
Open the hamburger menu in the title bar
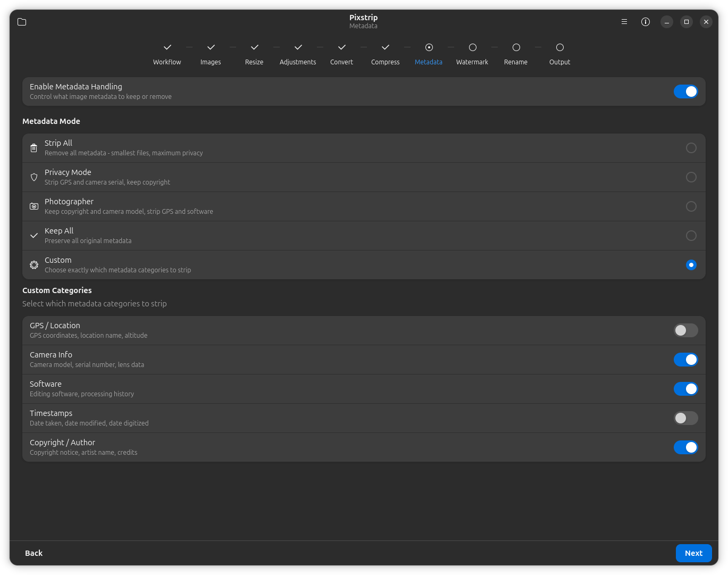pos(624,22)
